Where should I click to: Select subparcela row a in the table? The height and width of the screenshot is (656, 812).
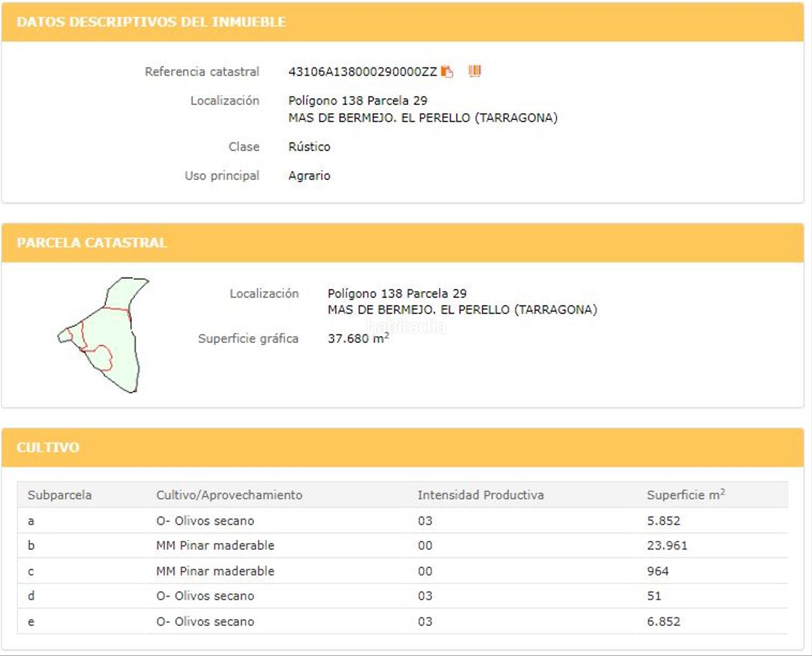[31, 521]
